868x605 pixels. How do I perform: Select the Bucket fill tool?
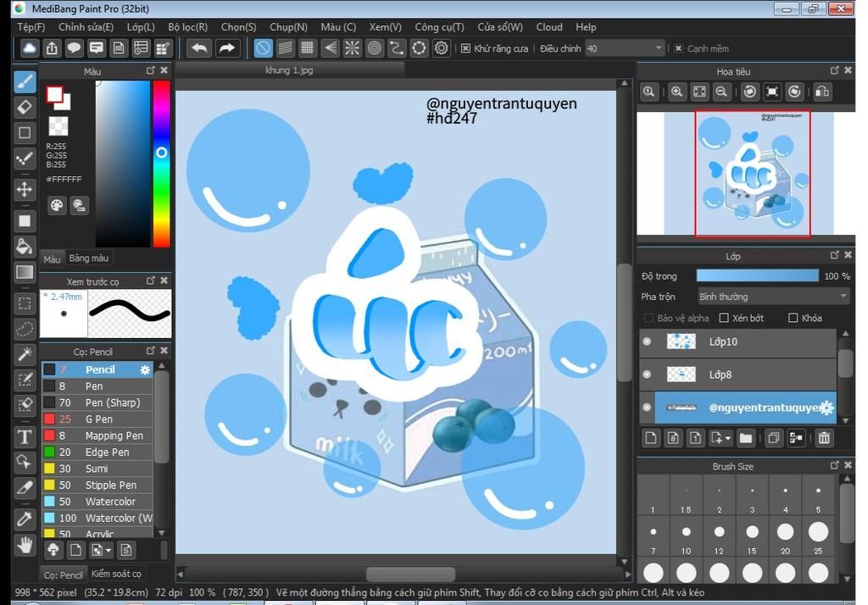click(x=25, y=247)
